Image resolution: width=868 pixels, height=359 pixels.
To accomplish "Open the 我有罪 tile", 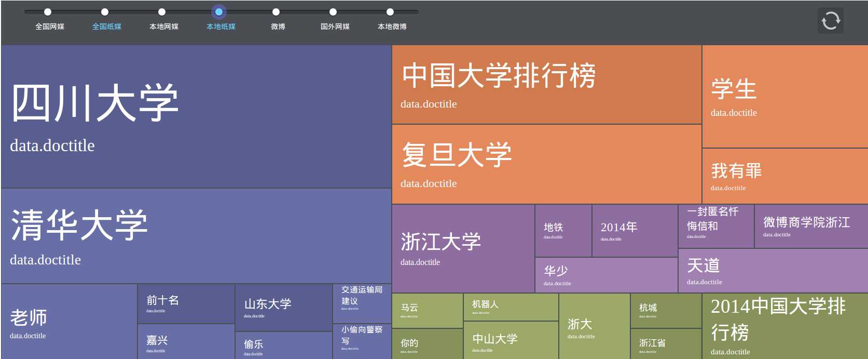I will click(x=785, y=176).
